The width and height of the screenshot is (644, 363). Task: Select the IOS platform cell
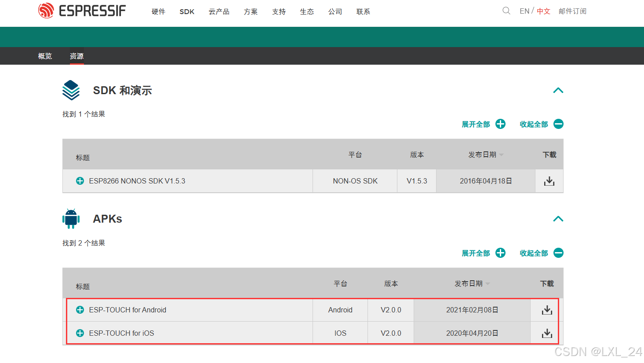pos(340,333)
